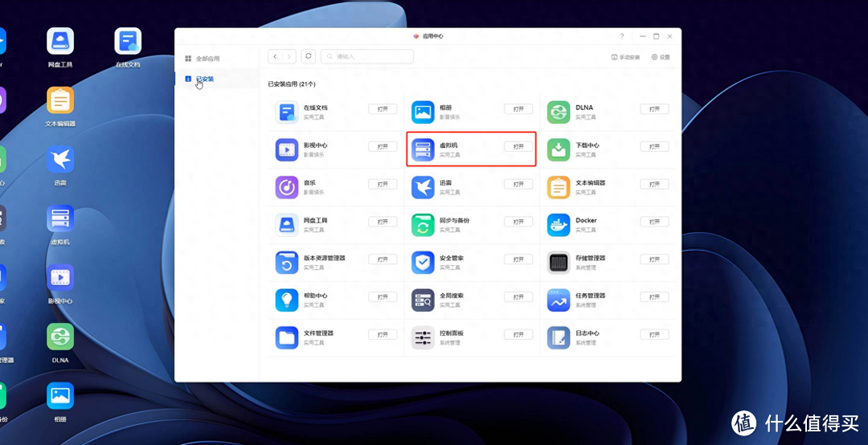Open 设置 in App Center
The width and height of the screenshot is (868, 445).
click(x=661, y=57)
